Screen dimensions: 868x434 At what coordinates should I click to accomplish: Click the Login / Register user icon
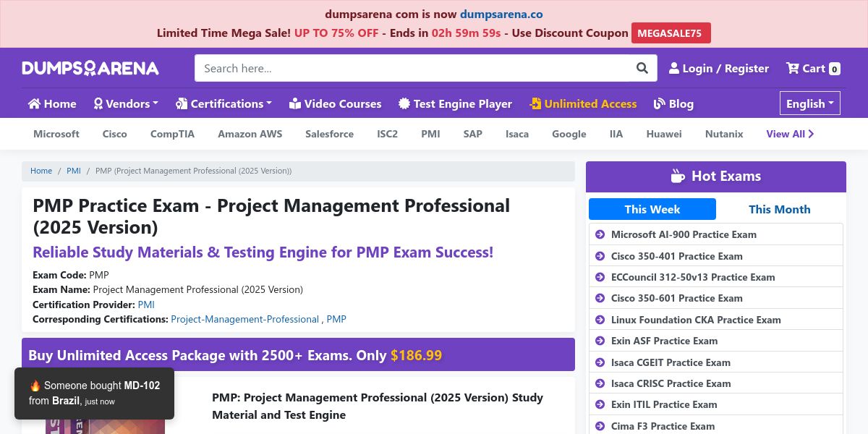[674, 68]
